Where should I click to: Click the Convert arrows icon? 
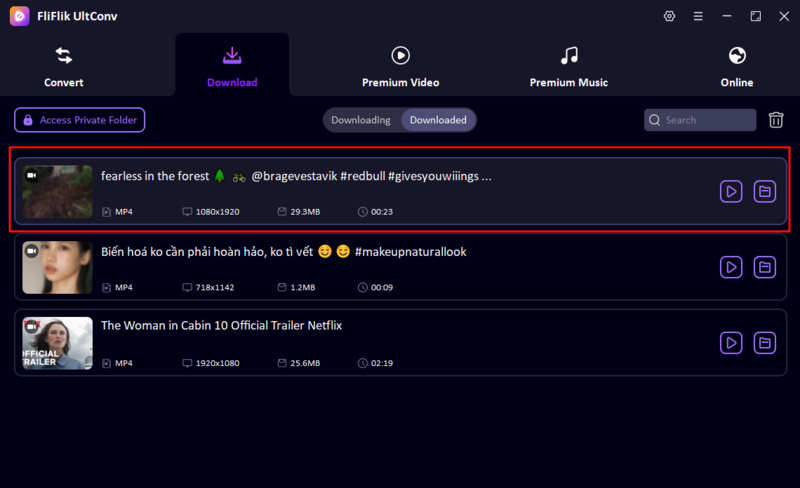[x=64, y=55]
